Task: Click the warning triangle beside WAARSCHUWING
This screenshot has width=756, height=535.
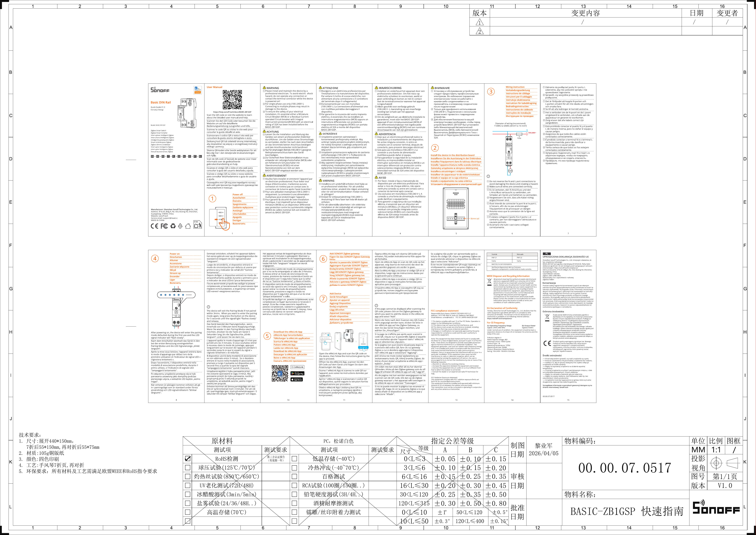Action: click(376, 88)
